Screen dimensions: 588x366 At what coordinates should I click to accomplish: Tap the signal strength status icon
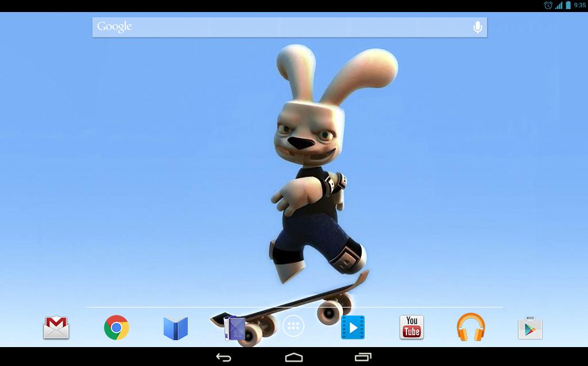[559, 5]
